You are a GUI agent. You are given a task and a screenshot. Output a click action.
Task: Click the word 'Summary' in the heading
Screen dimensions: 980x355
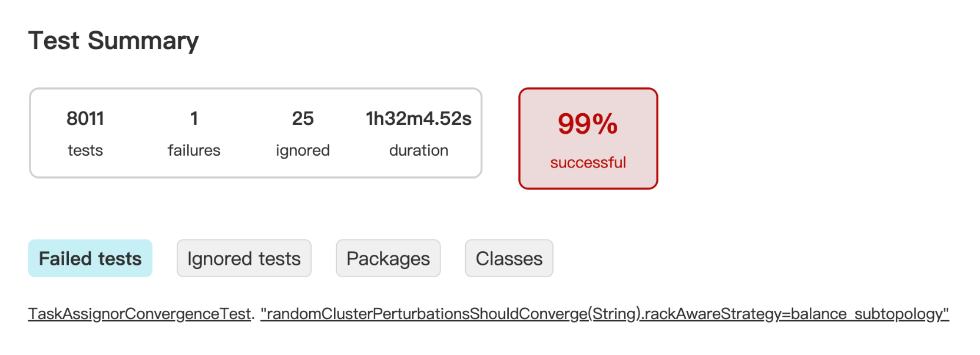pyautogui.click(x=143, y=41)
